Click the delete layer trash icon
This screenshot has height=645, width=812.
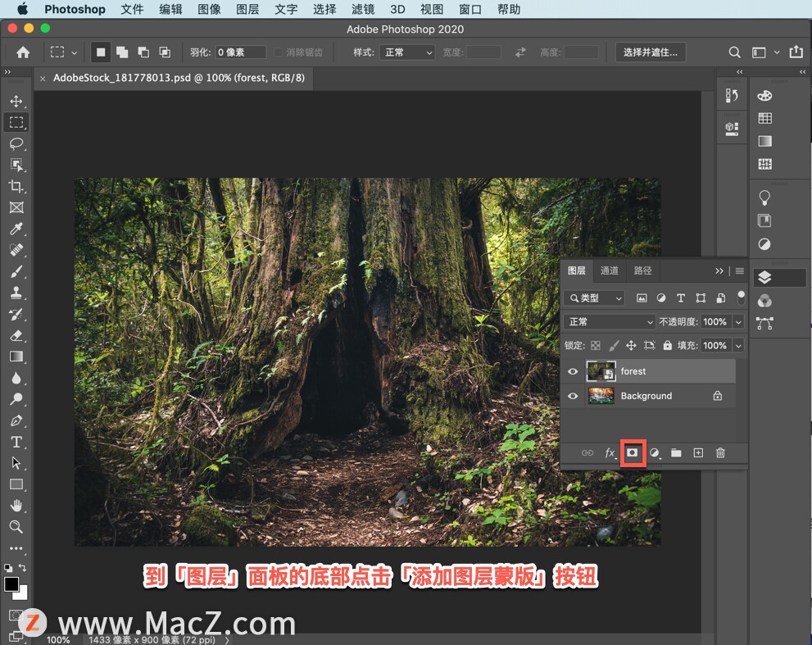720,452
